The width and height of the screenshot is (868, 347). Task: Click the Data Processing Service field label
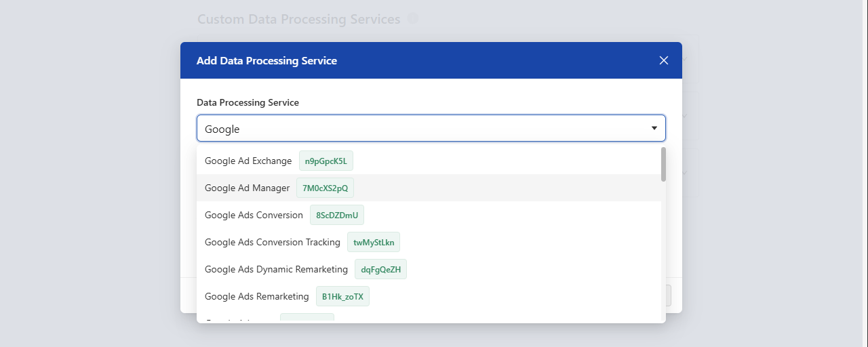(248, 102)
